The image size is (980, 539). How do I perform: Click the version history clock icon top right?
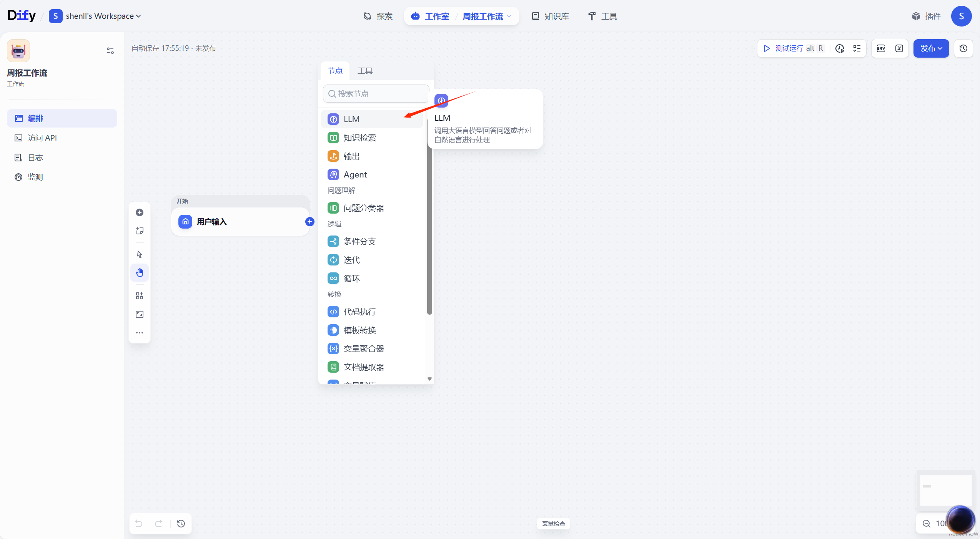pos(963,48)
